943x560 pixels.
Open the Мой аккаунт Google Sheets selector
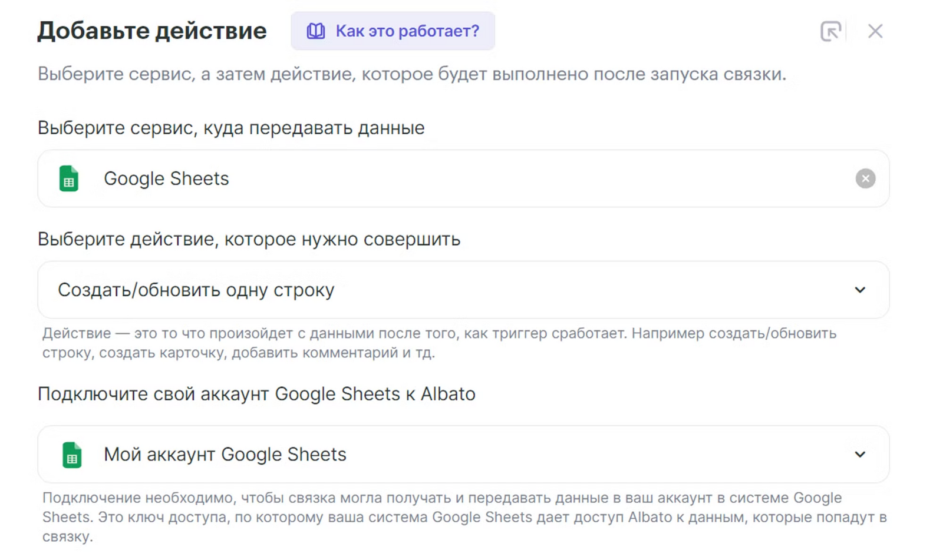225,455
